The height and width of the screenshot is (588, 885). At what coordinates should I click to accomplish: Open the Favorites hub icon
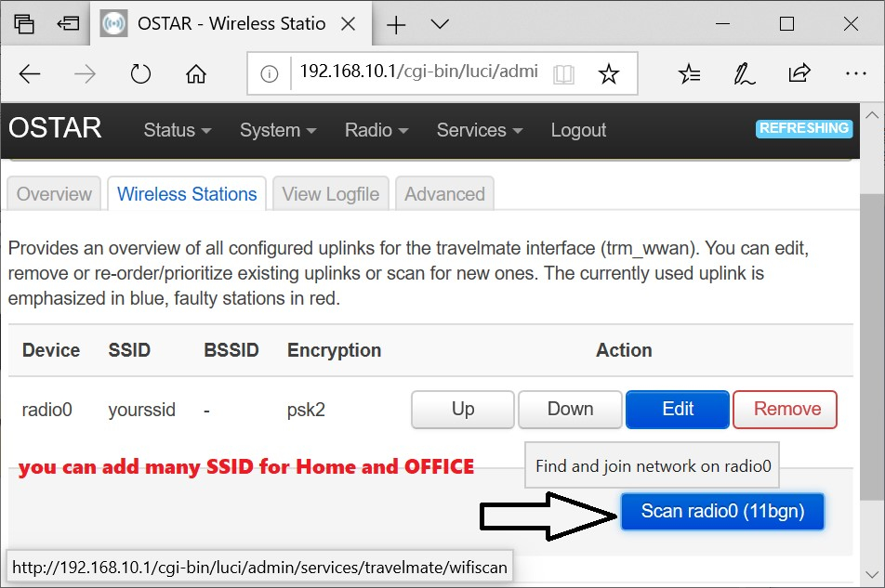(689, 74)
